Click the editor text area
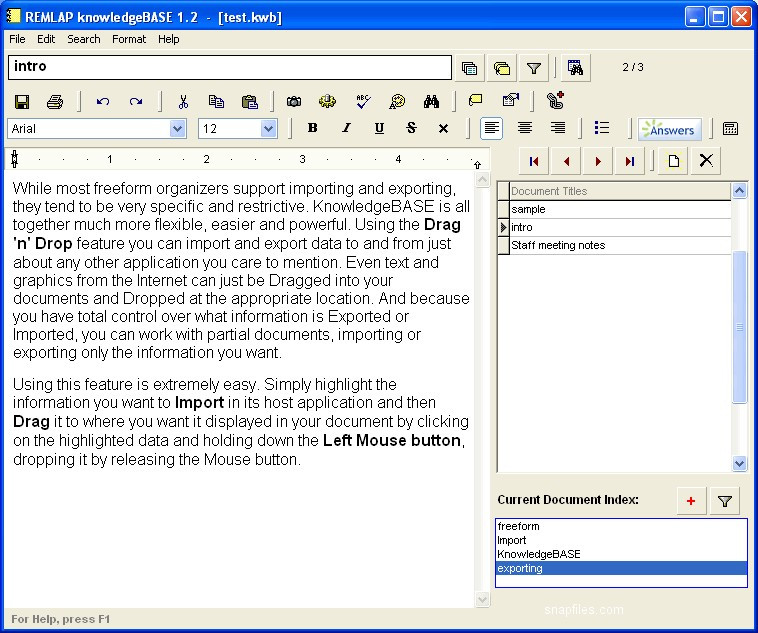 (240, 389)
